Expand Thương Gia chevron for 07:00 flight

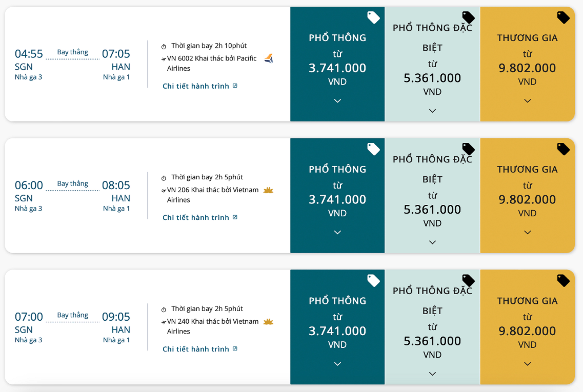[x=528, y=364]
